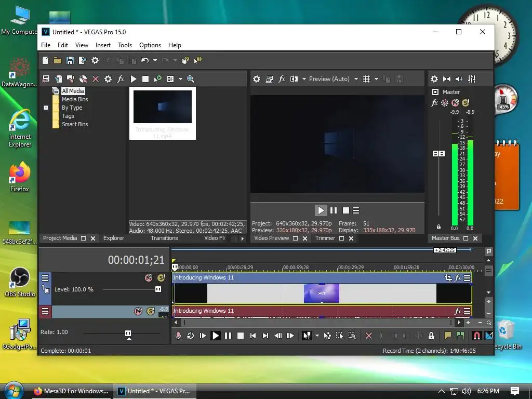Toggle dim output on Master Bus
532x399 pixels.
[x=459, y=79]
